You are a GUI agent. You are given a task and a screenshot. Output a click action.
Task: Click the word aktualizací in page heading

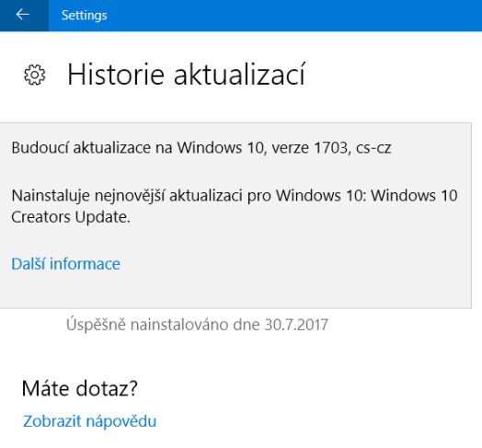[239, 75]
